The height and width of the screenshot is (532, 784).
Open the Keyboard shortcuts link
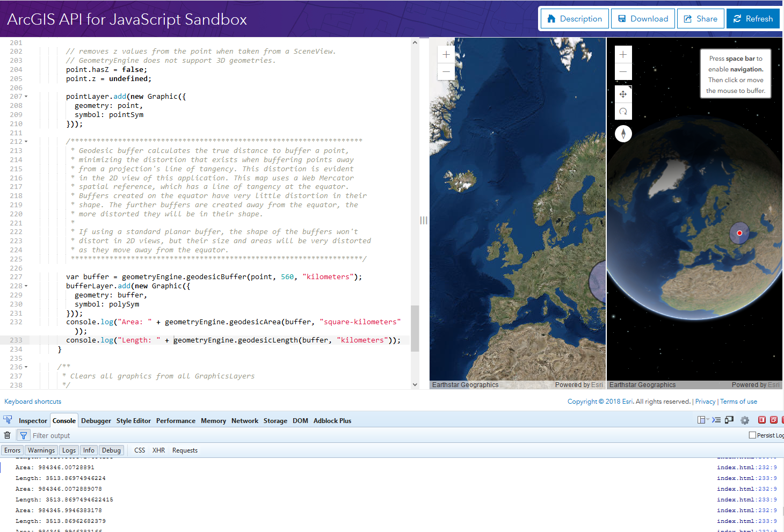[x=33, y=402]
